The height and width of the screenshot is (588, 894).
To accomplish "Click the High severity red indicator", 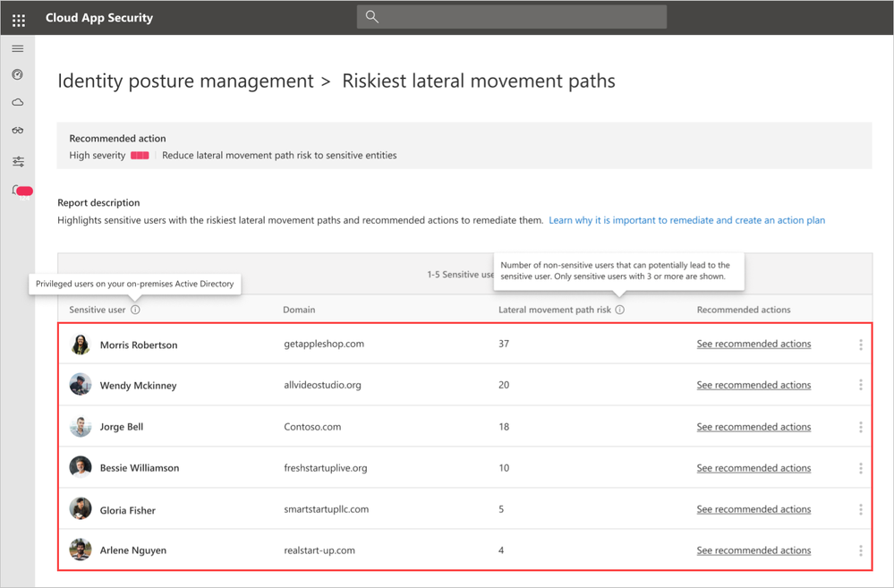I will point(140,155).
